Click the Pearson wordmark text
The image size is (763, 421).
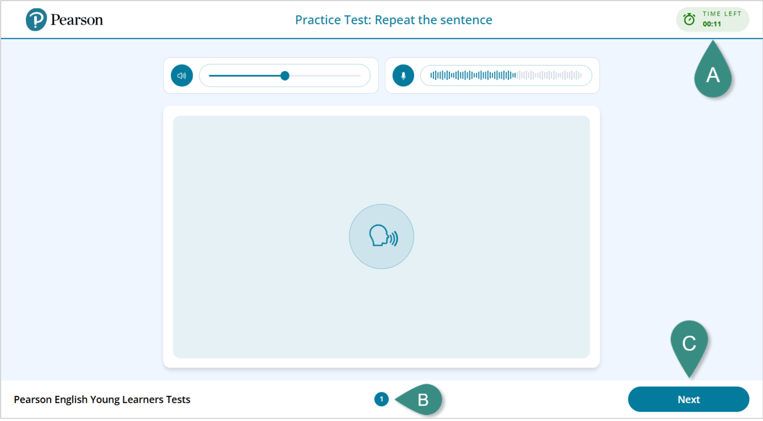coord(77,19)
